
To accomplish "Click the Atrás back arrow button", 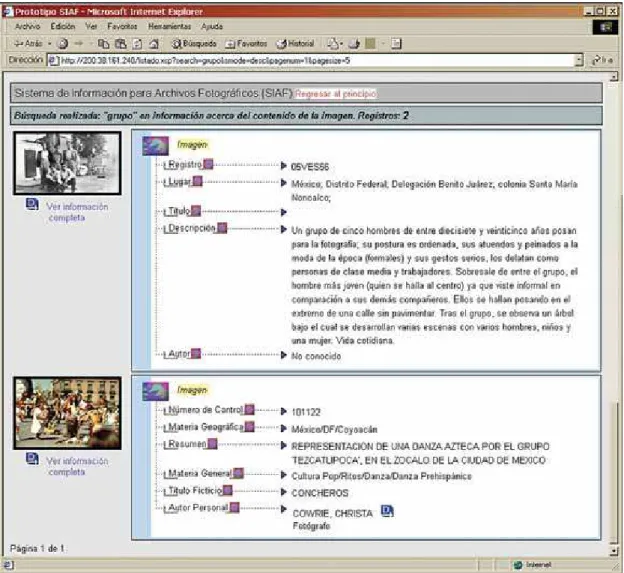I will click(x=28, y=43).
